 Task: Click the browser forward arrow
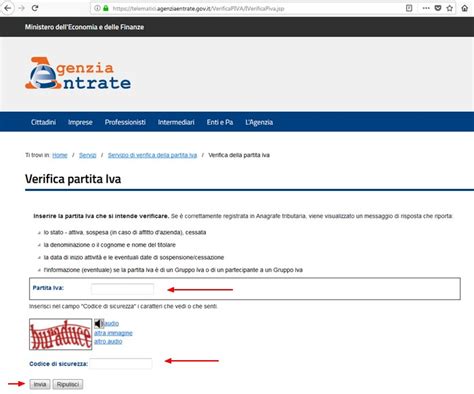22,8
